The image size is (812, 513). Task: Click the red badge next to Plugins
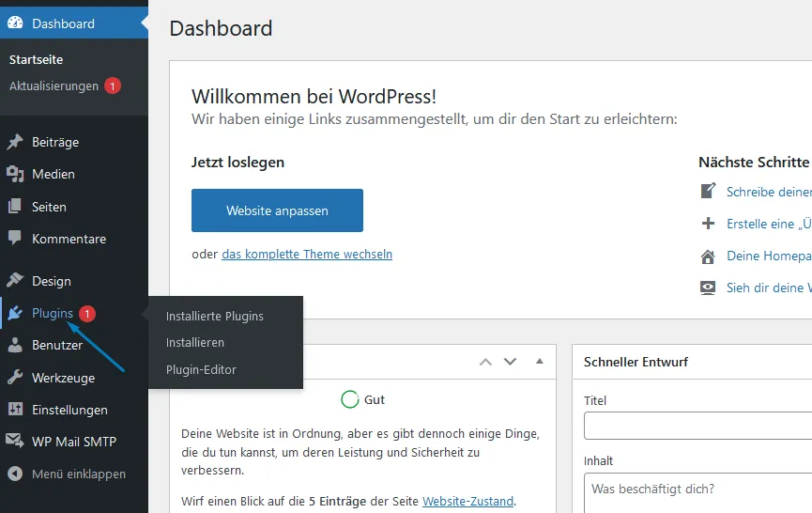coord(87,314)
